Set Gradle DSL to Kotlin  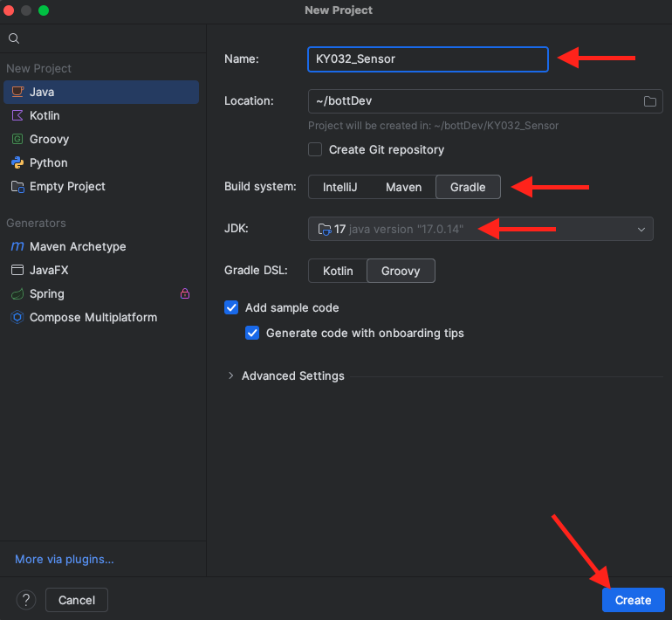pyautogui.click(x=338, y=271)
